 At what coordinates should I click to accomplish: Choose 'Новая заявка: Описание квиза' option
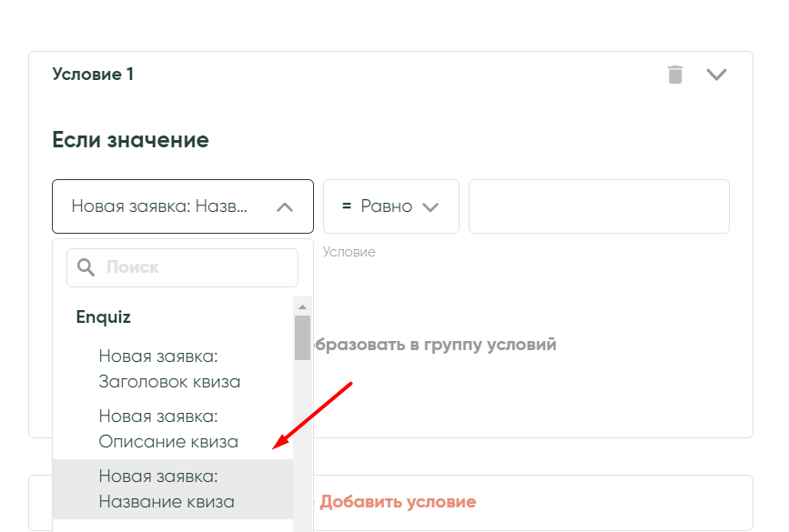click(169, 429)
